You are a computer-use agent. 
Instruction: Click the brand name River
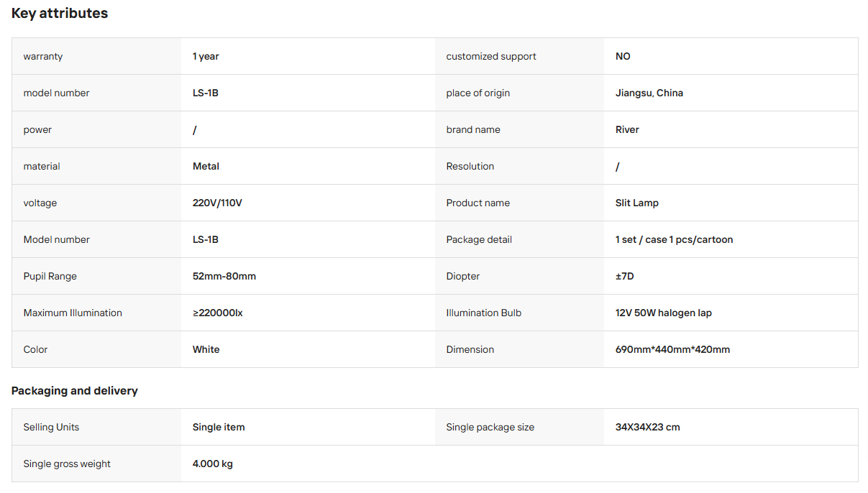pos(627,129)
